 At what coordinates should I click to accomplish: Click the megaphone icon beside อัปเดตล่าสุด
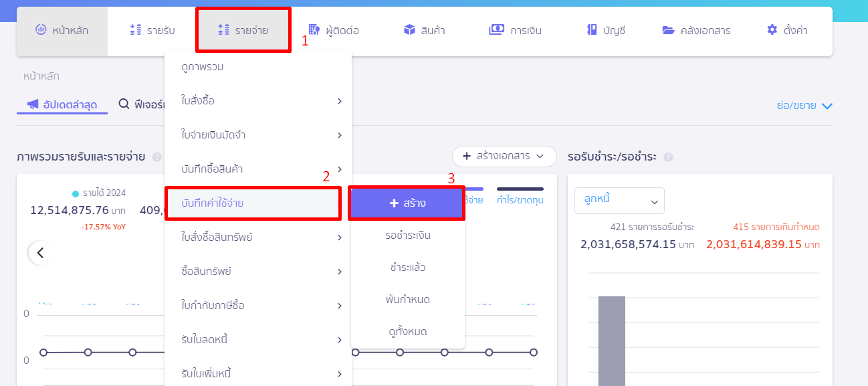click(x=33, y=104)
